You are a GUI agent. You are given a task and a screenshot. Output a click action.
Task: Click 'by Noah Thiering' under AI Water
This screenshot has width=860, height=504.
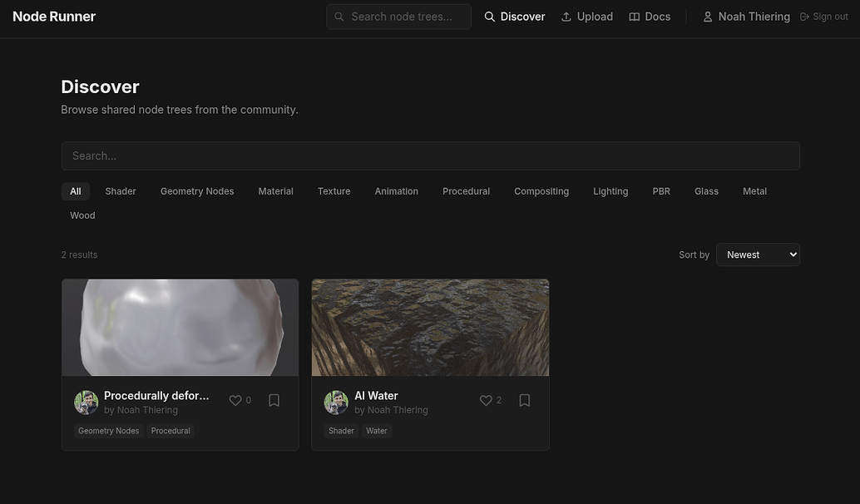[x=392, y=410]
